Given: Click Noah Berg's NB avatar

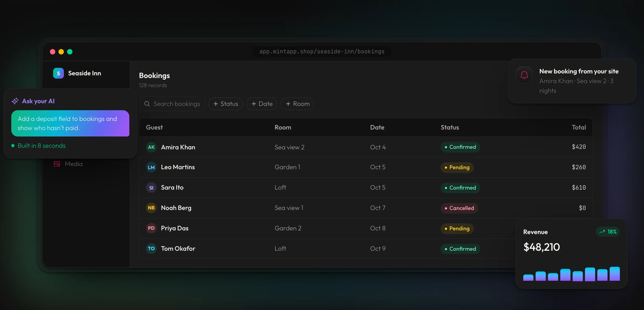Looking at the screenshot, I should (151, 208).
